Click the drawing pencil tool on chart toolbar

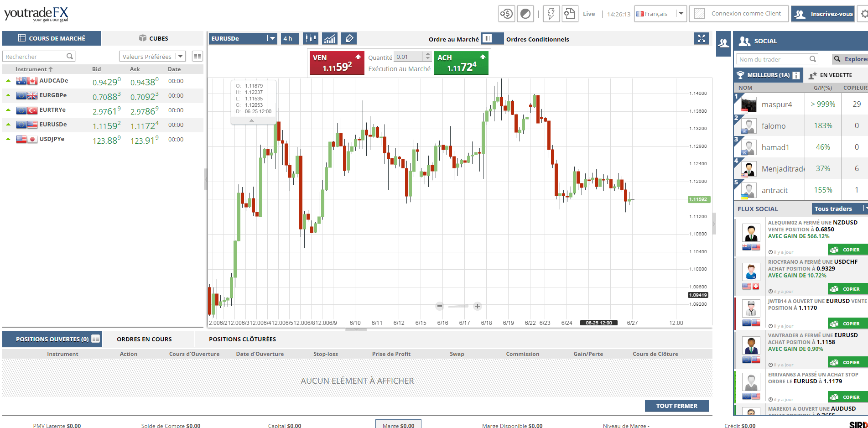[348, 38]
